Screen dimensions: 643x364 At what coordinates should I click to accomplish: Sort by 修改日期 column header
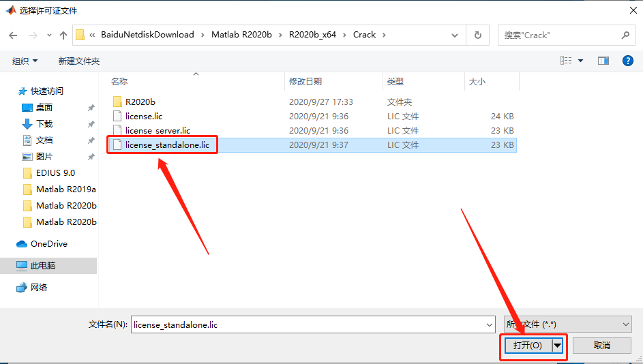(305, 82)
